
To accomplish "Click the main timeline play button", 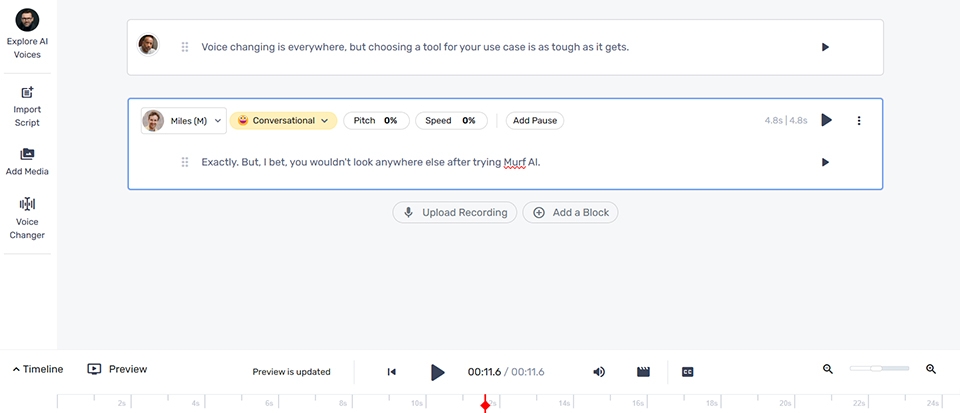I will (437, 371).
